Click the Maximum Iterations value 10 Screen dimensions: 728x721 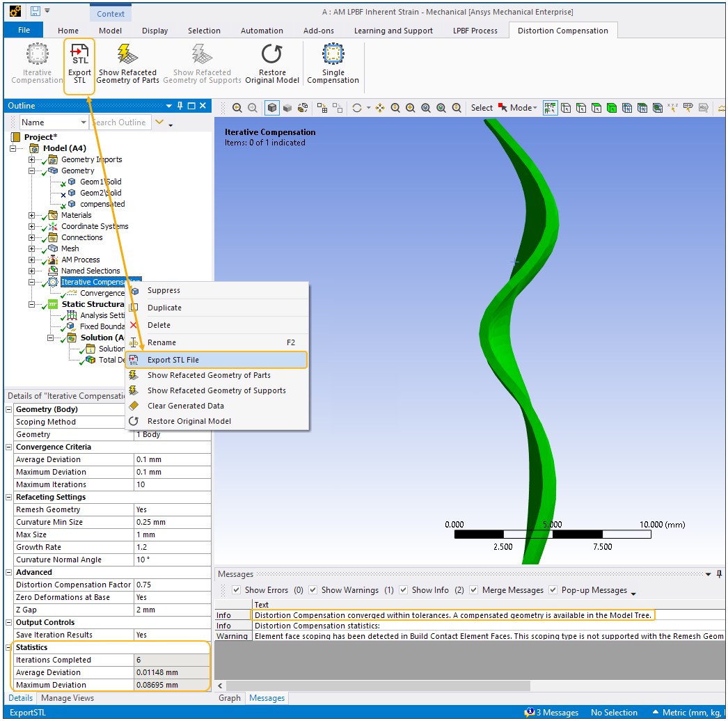click(x=172, y=484)
